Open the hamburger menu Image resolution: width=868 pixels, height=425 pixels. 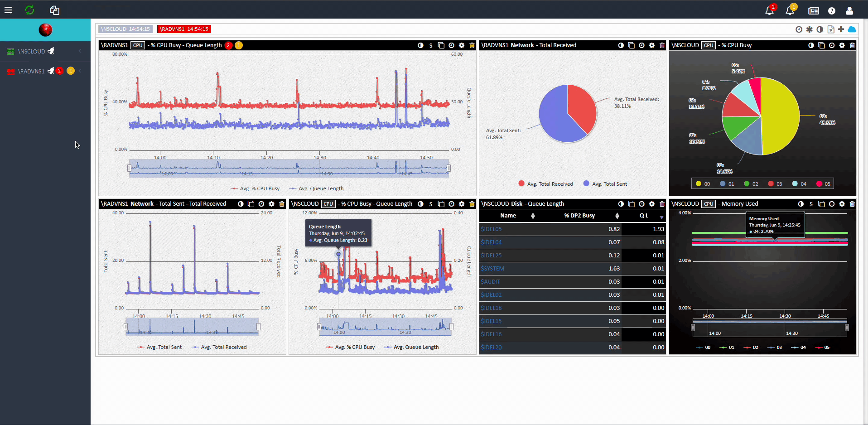(8, 10)
